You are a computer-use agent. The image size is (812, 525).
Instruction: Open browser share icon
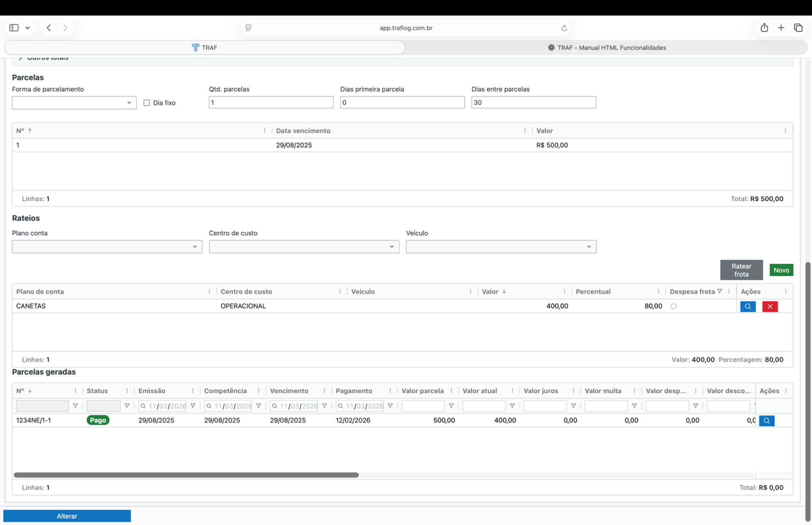[x=764, y=28]
